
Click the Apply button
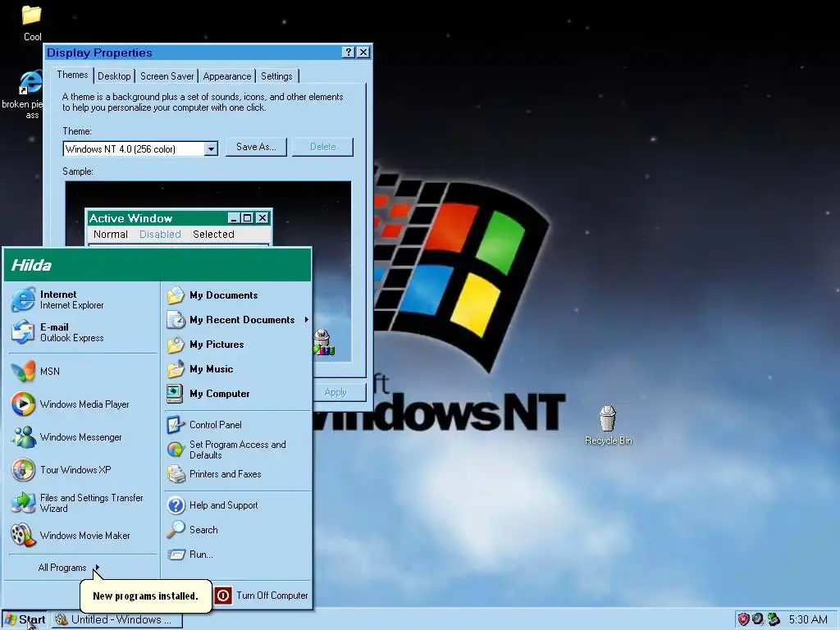tap(339, 392)
